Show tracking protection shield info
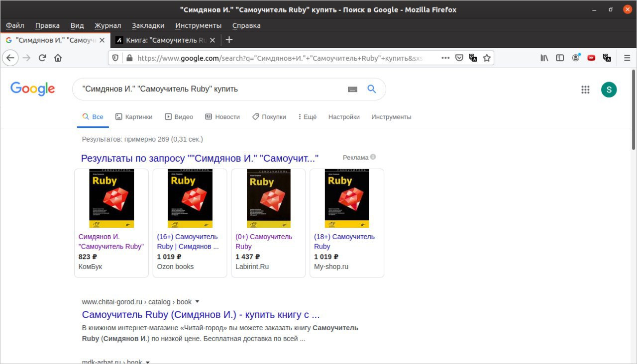 (115, 58)
